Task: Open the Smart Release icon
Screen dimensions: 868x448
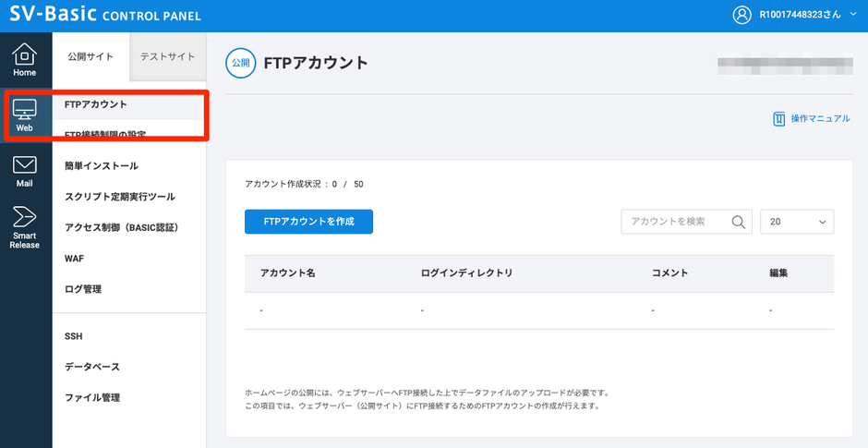Action: [25, 217]
